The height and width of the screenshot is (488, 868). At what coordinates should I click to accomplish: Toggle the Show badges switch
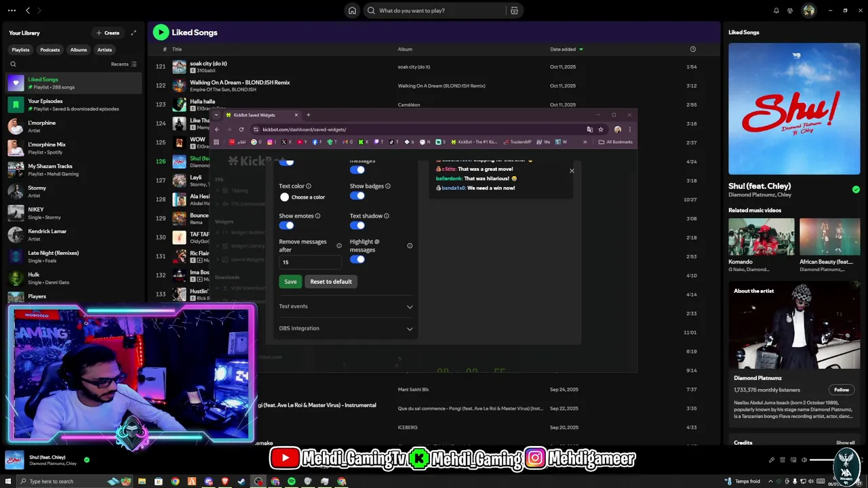tap(357, 196)
